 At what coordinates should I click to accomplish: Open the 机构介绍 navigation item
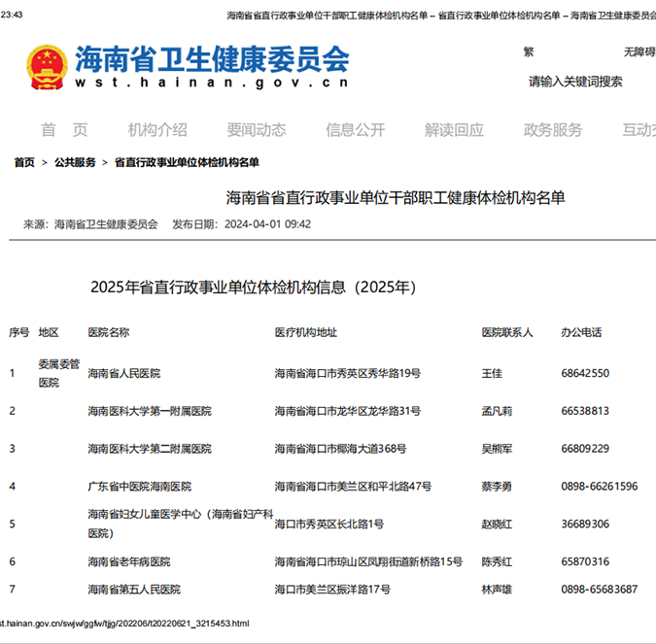click(x=157, y=130)
